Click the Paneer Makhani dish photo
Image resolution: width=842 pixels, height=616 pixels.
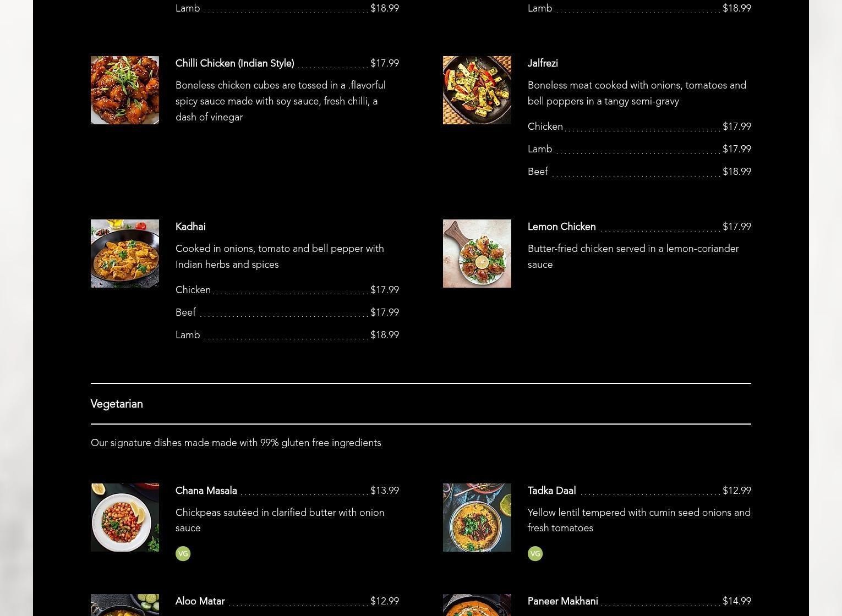pyautogui.click(x=477, y=605)
